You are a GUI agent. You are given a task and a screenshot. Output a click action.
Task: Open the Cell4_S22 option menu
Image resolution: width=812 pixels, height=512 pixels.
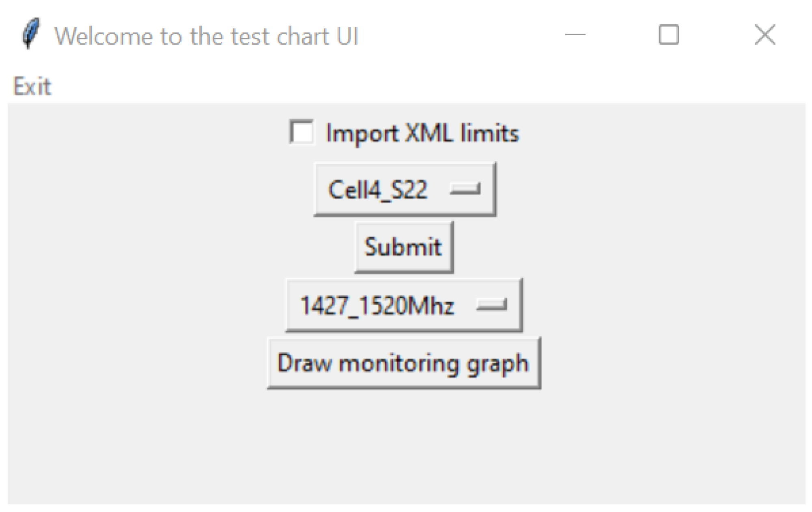[405, 189]
